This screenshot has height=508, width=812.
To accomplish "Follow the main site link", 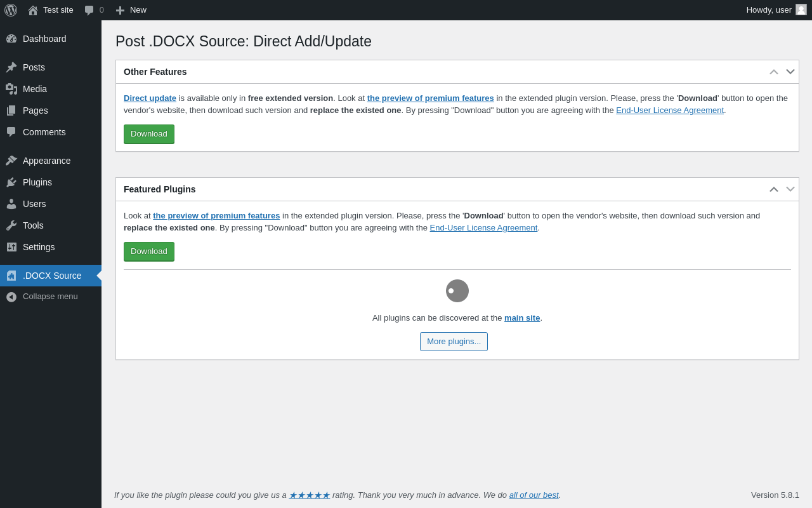I will pos(522,318).
